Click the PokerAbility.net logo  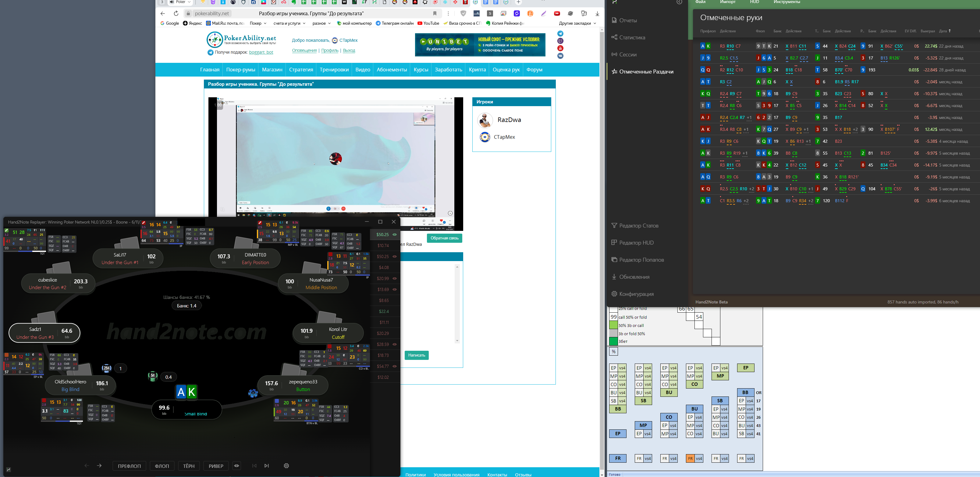point(241,39)
